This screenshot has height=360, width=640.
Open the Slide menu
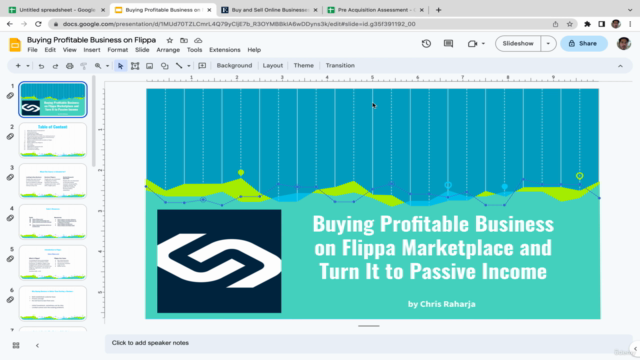tap(142, 50)
